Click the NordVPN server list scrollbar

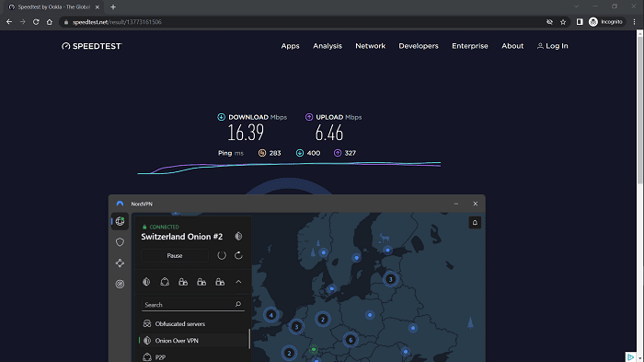pos(249,339)
